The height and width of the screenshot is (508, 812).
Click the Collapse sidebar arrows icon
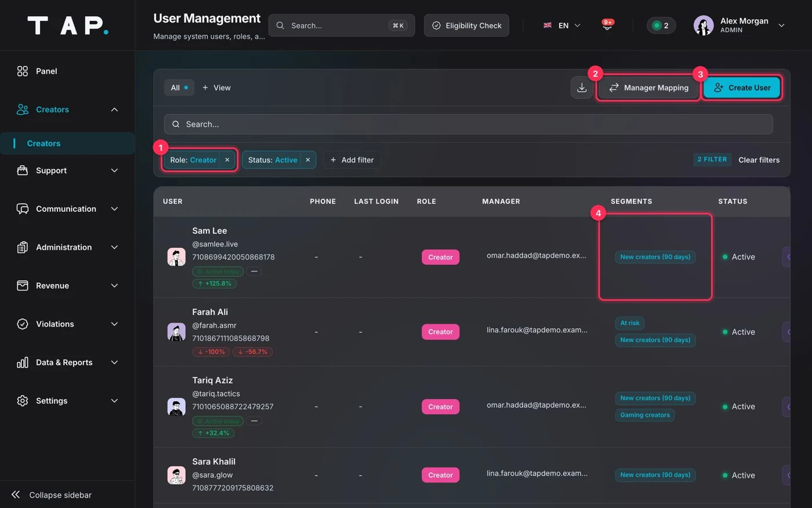[16, 495]
